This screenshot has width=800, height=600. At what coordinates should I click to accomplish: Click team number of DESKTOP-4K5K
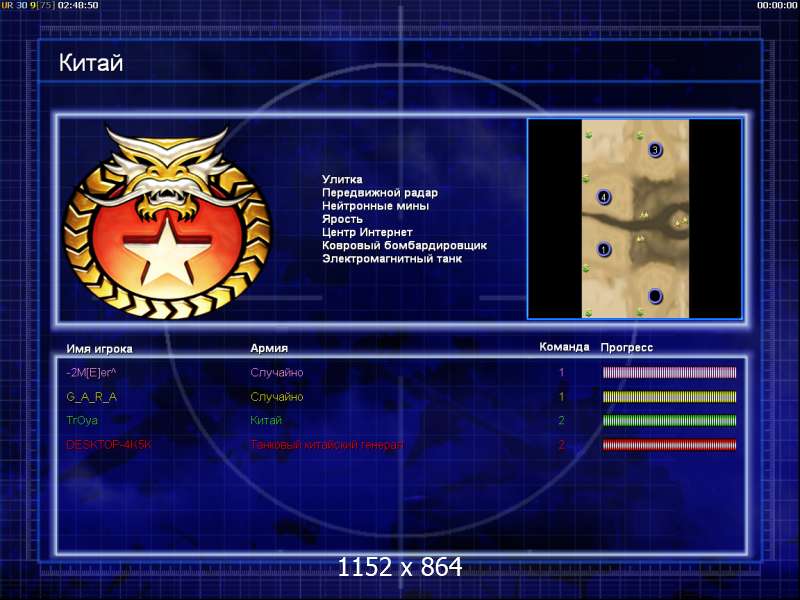(562, 445)
